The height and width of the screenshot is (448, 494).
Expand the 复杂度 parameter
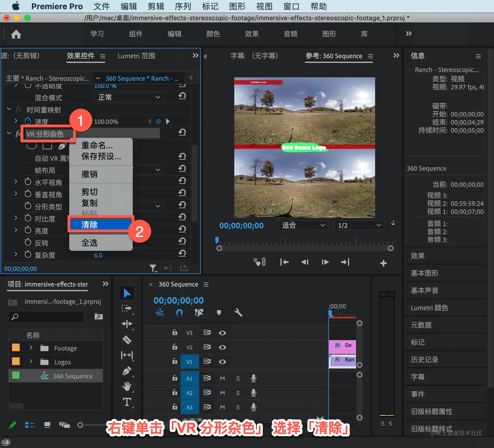(x=16, y=254)
